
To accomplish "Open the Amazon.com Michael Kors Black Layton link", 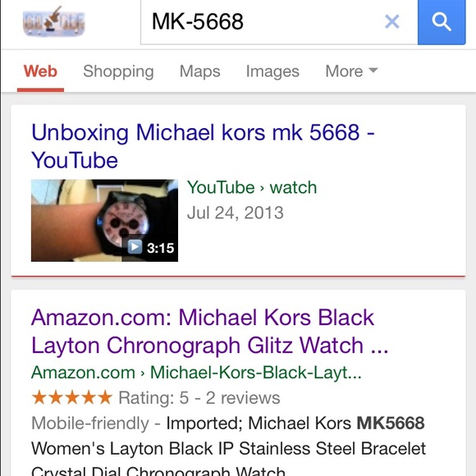I will point(209,332).
